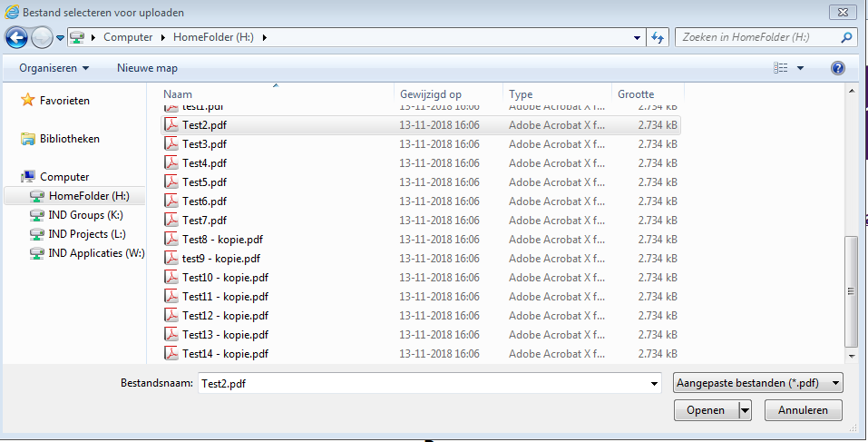Image resolution: width=868 pixels, height=442 pixels.
Task: Click the PDF icon of Test6.pdf
Action: (x=171, y=201)
